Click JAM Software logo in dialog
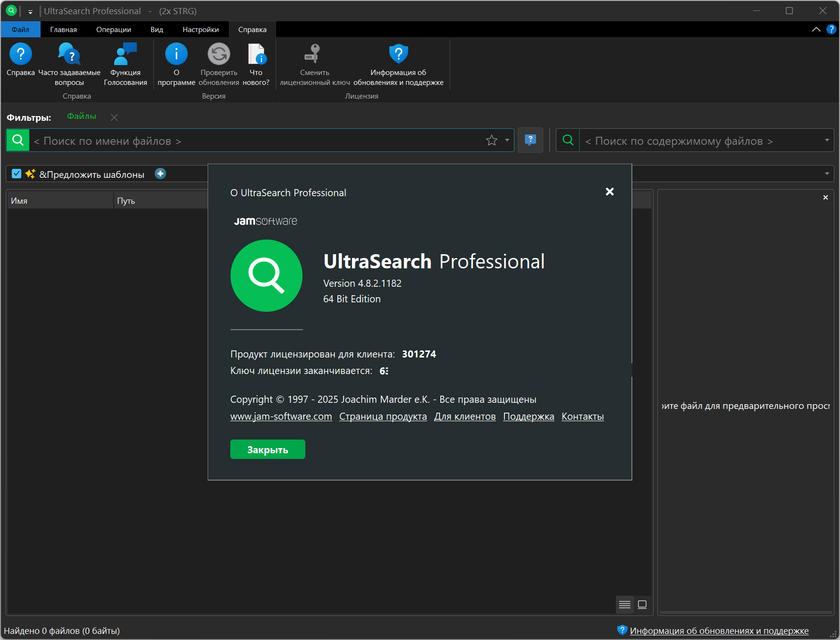This screenshot has height=640, width=840. point(266,221)
